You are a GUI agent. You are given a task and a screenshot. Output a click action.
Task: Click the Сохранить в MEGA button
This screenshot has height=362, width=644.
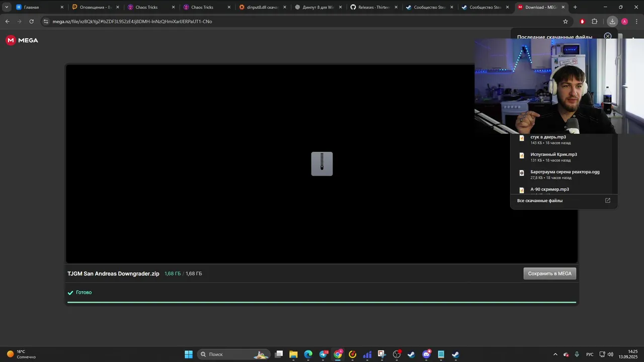coord(550,274)
